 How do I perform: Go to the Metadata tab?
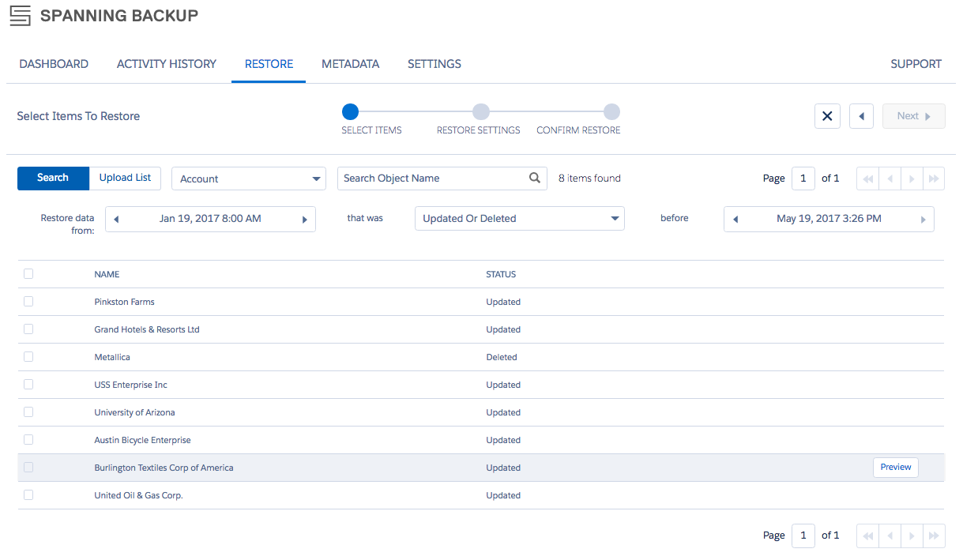click(350, 64)
